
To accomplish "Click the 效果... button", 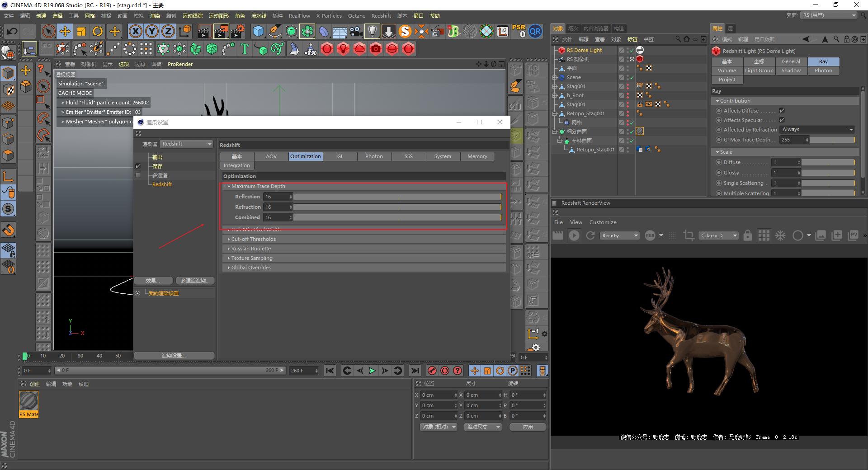I will [153, 281].
